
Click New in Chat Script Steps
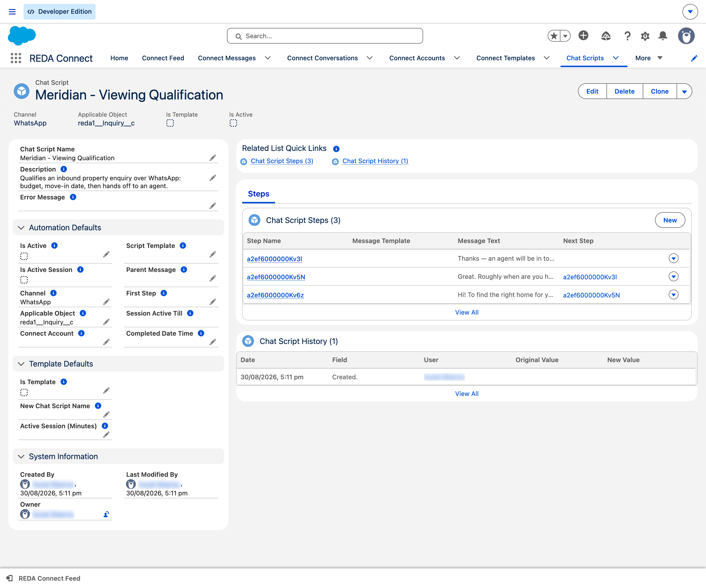click(x=670, y=220)
